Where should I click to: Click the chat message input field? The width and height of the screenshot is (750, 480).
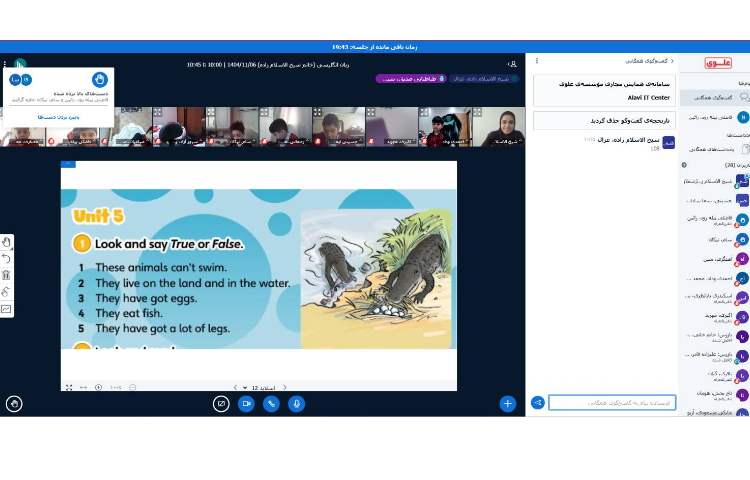pos(612,402)
